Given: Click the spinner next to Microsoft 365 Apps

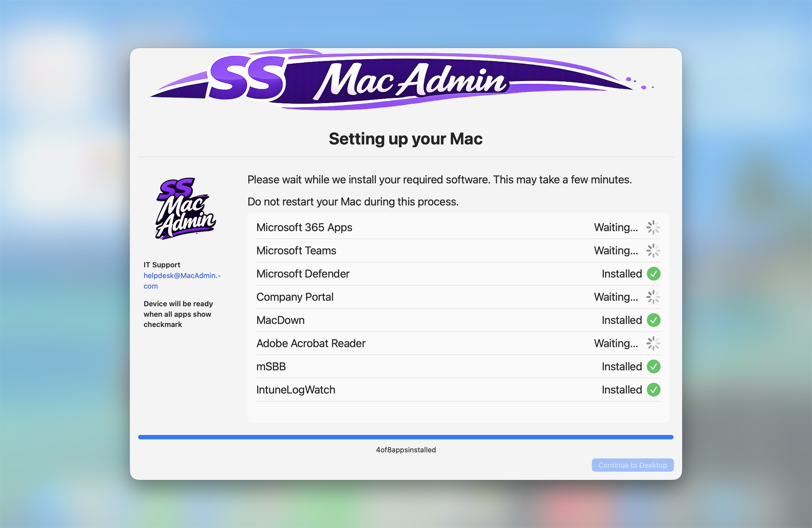Looking at the screenshot, I should click(x=653, y=227).
